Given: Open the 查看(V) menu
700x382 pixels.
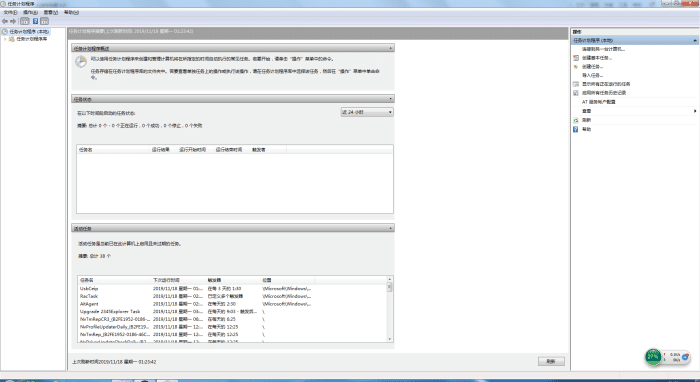Looking at the screenshot, I should pos(50,12).
